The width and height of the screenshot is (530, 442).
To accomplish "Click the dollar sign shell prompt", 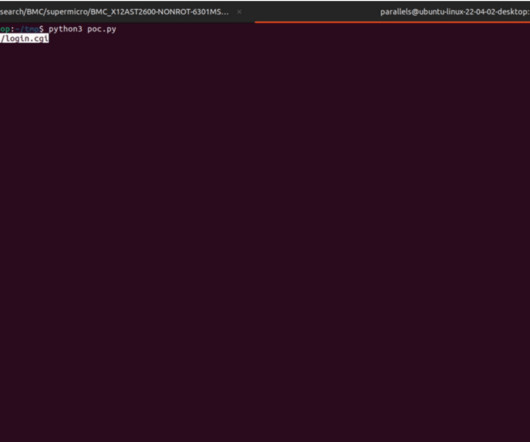I will tap(41, 29).
